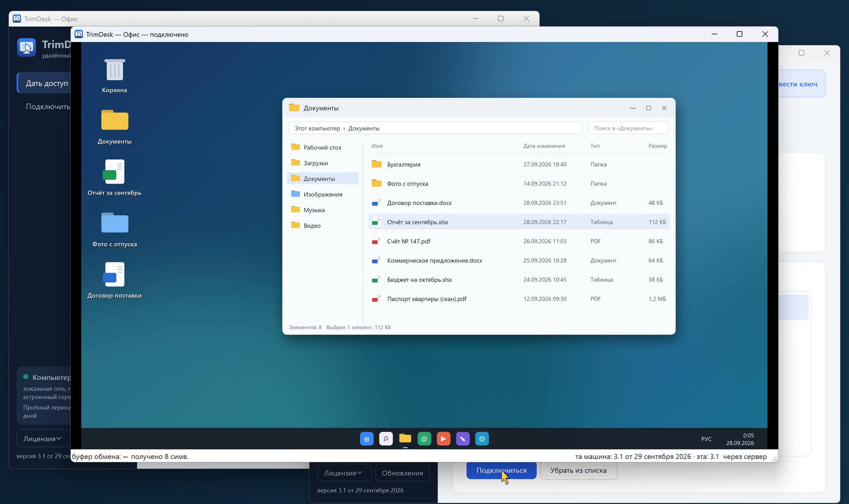
Task: Click the Убрать из списка button
Action: pos(578,470)
